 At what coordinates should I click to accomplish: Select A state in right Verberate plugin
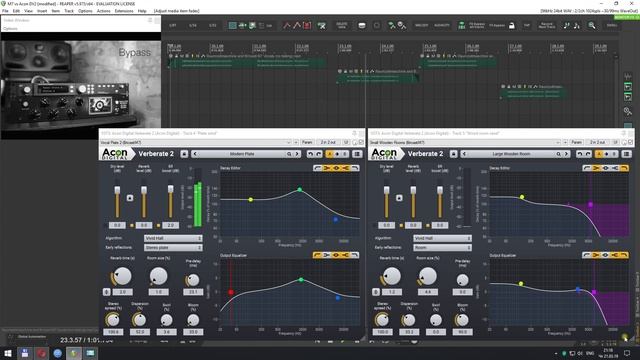(599, 154)
